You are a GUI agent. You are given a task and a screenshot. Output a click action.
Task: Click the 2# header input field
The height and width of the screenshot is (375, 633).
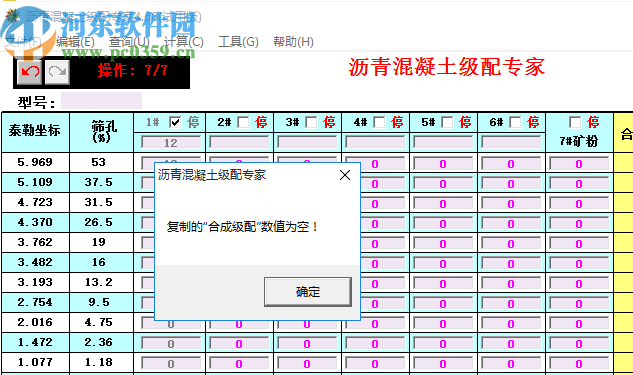pos(239,143)
